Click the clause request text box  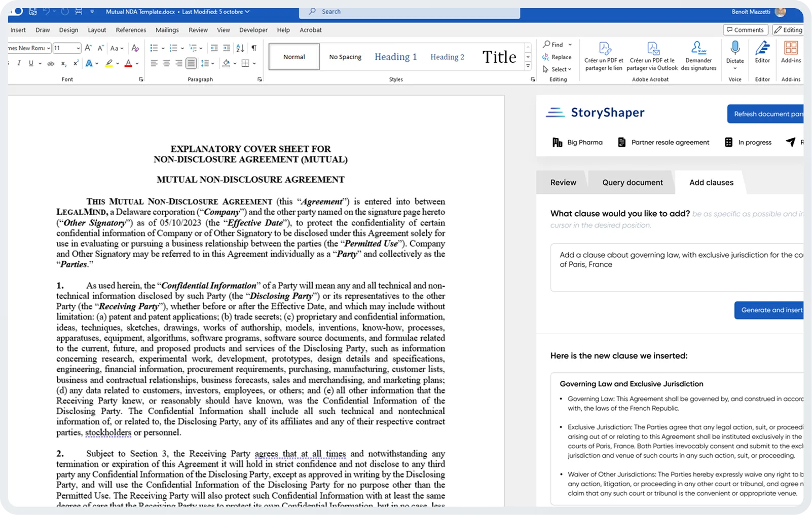(677, 267)
